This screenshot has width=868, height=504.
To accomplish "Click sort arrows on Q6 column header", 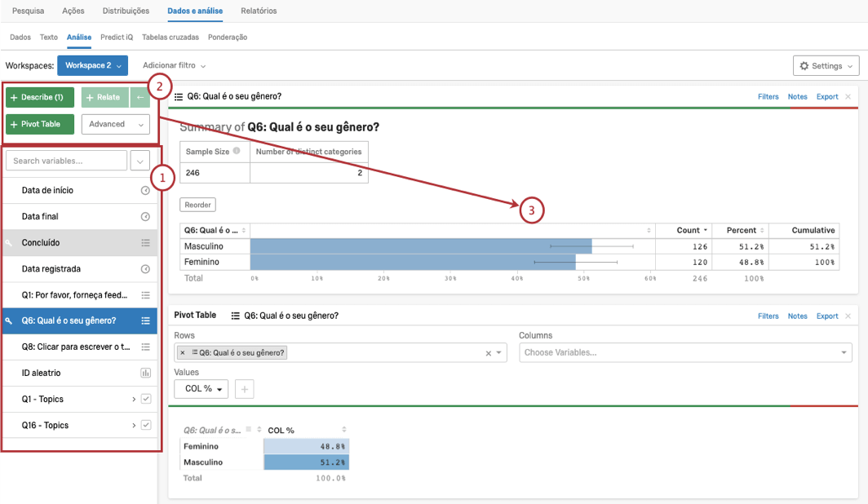I will (244, 230).
